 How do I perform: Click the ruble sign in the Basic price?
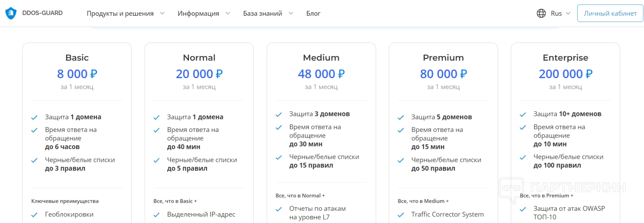94,74
